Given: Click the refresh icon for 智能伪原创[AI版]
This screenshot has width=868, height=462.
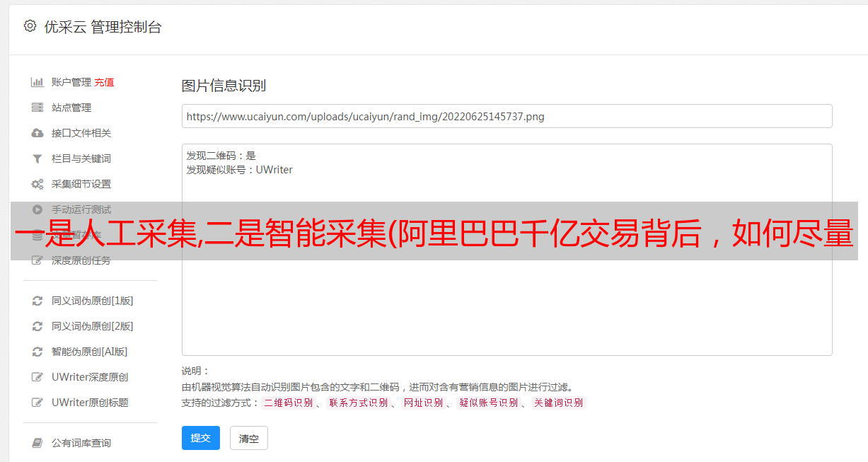Looking at the screenshot, I should click(37, 352).
